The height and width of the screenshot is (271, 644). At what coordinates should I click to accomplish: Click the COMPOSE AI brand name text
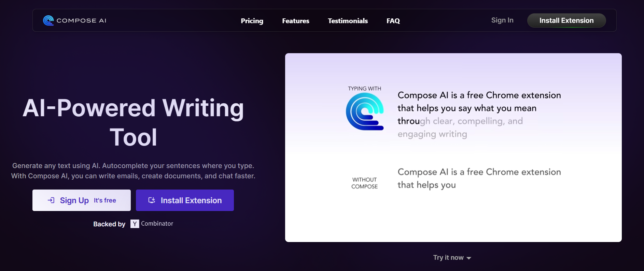point(81,20)
